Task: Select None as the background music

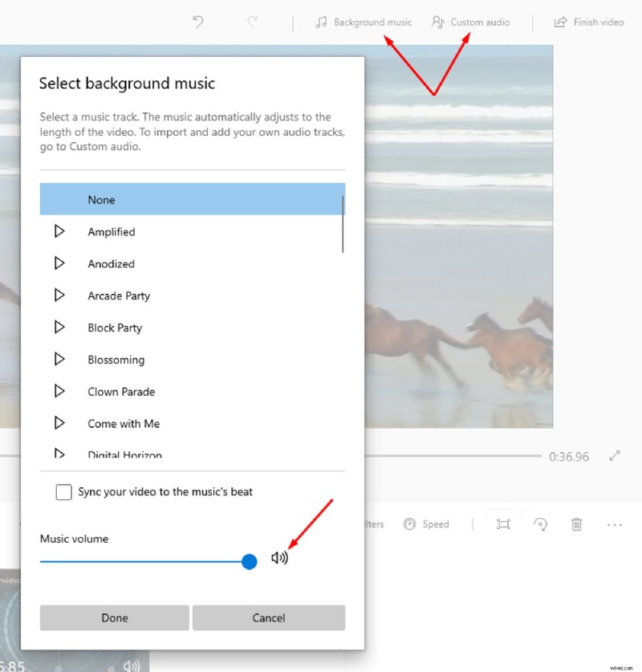Action: [101, 199]
